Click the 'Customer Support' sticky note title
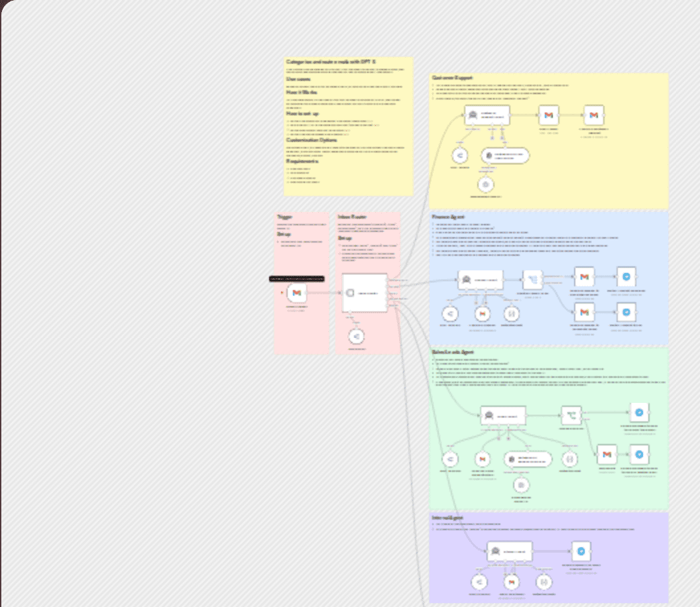 (452, 78)
